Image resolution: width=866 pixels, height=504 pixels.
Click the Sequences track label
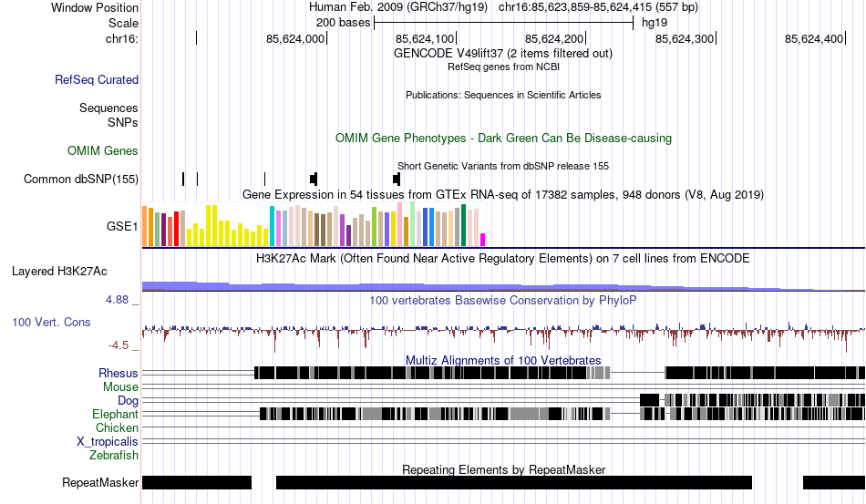[x=108, y=108]
